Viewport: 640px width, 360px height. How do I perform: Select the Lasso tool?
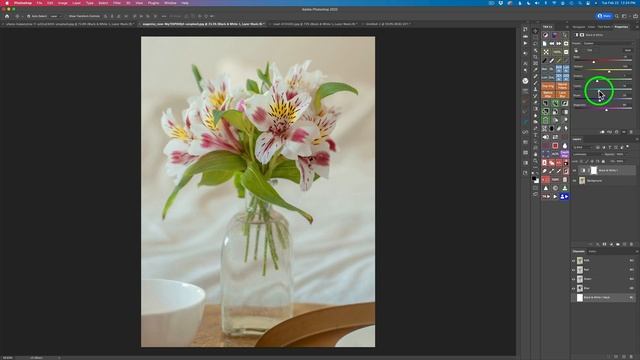coord(535,44)
